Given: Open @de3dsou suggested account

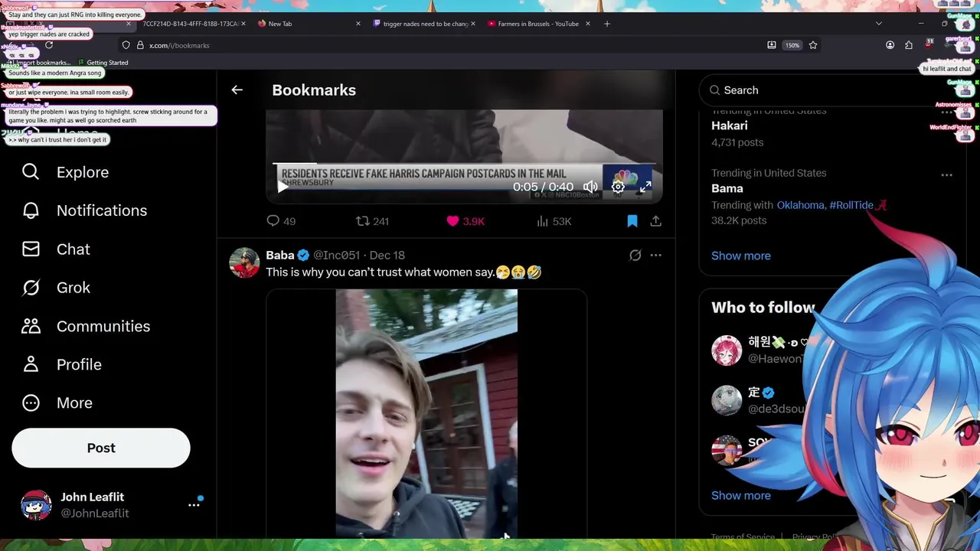Looking at the screenshot, I should [x=776, y=409].
